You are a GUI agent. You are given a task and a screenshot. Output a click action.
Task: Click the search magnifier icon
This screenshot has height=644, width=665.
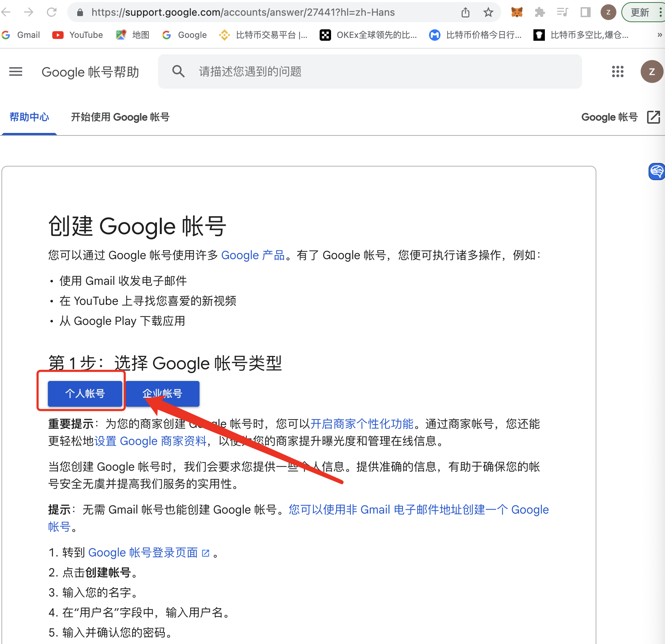(178, 71)
